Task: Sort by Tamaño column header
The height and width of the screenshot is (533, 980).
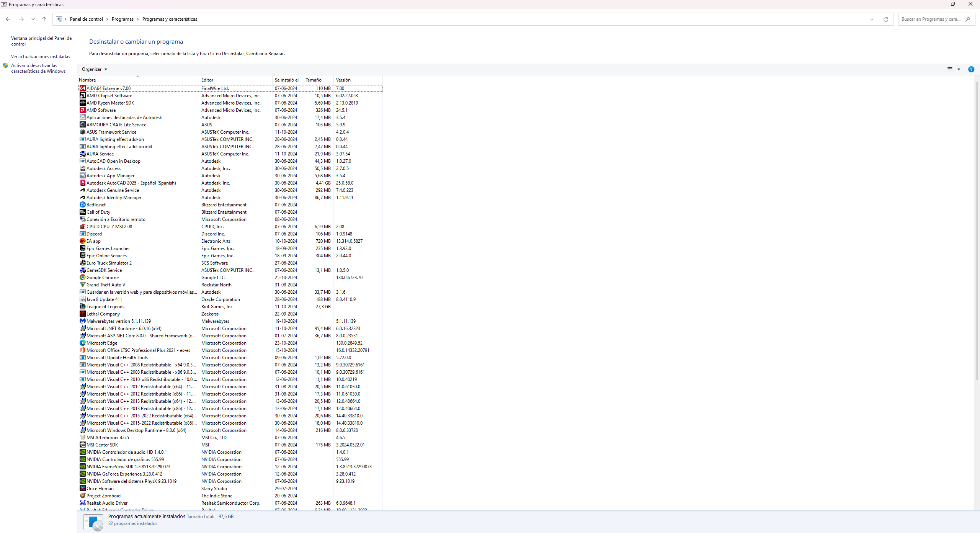Action: 318,80
